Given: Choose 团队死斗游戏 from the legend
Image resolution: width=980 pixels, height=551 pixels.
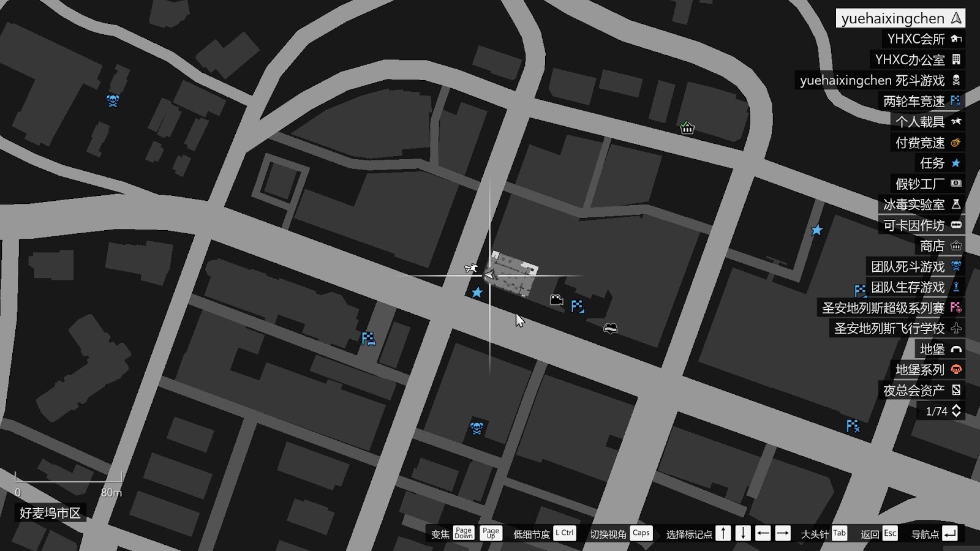Looking at the screenshot, I should (916, 266).
